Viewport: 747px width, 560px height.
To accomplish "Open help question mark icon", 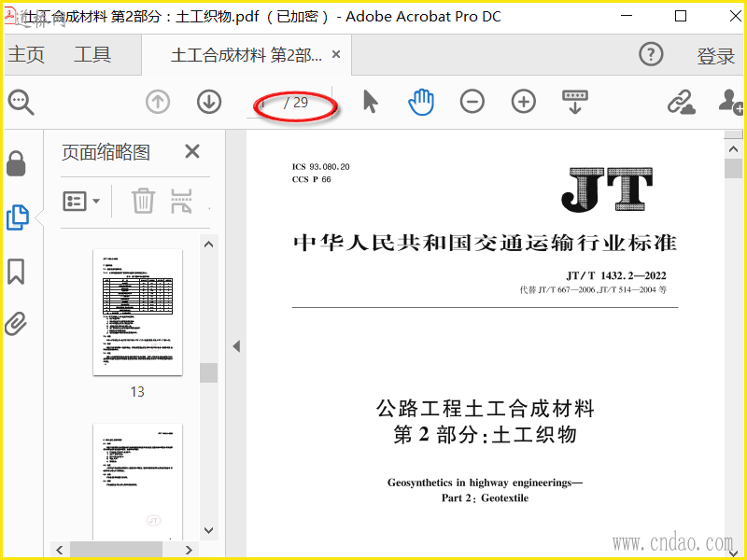I will 651,54.
